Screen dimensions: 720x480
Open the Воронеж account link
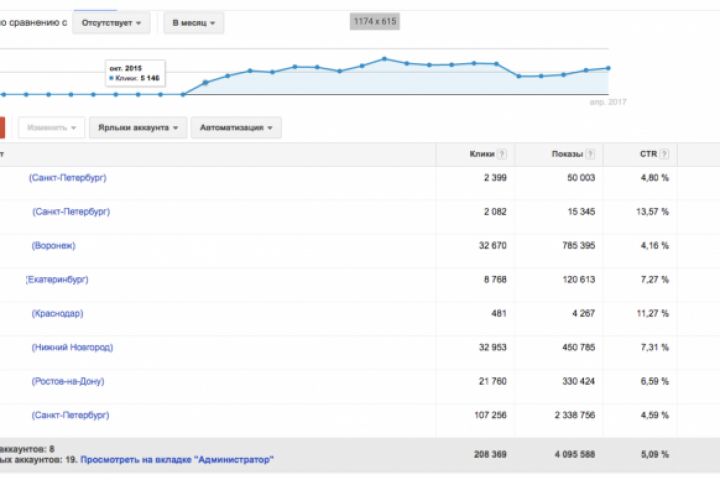pos(53,246)
